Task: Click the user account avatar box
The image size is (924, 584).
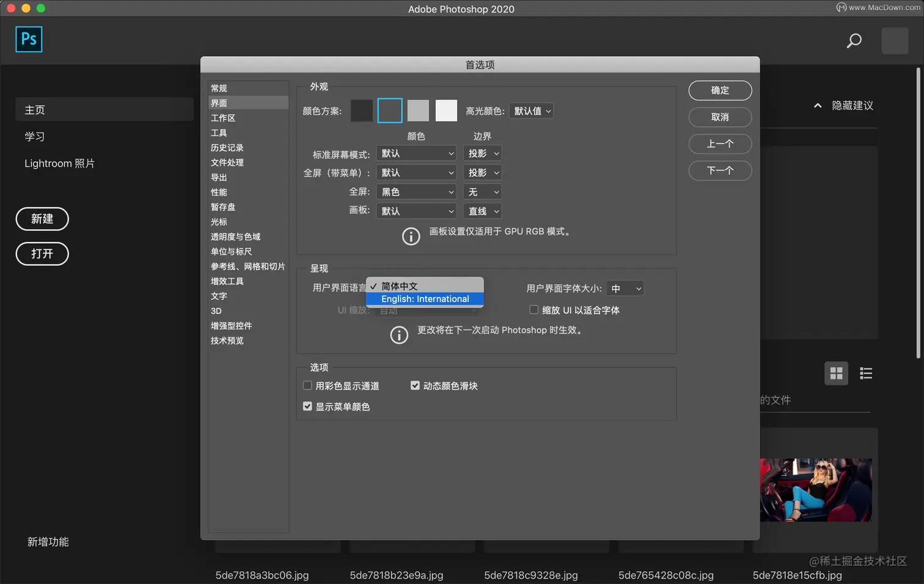Action: coord(895,41)
